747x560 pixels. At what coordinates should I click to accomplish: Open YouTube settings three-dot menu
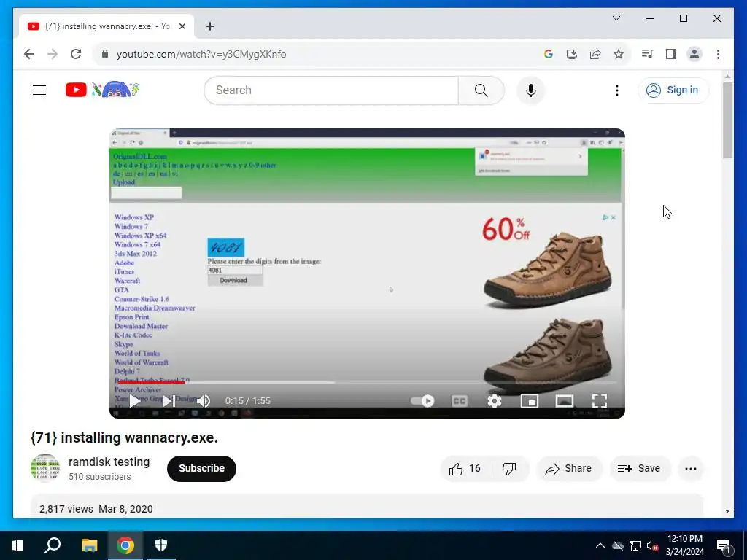tap(617, 90)
